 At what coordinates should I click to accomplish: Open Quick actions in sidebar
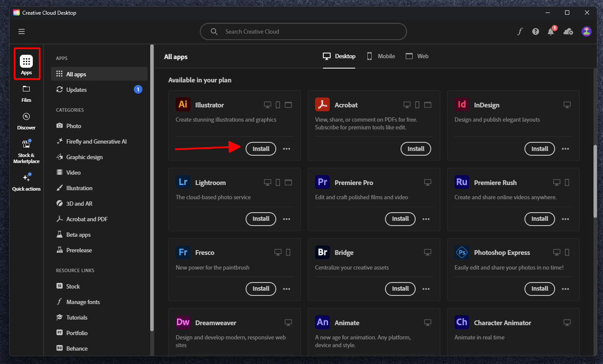[26, 182]
